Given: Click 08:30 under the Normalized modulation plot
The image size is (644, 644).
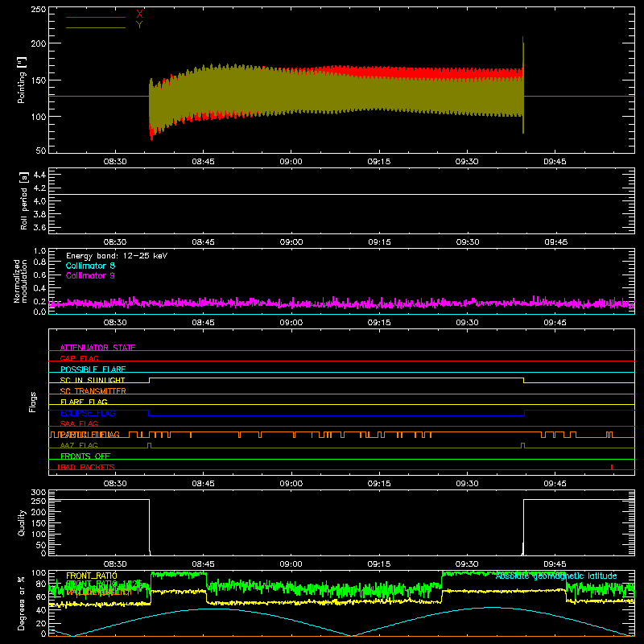Looking at the screenshot, I should tap(115, 323).
